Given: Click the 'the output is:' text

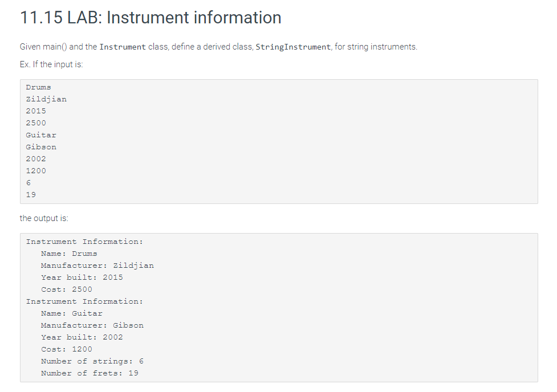Looking at the screenshot, I should (44, 218).
